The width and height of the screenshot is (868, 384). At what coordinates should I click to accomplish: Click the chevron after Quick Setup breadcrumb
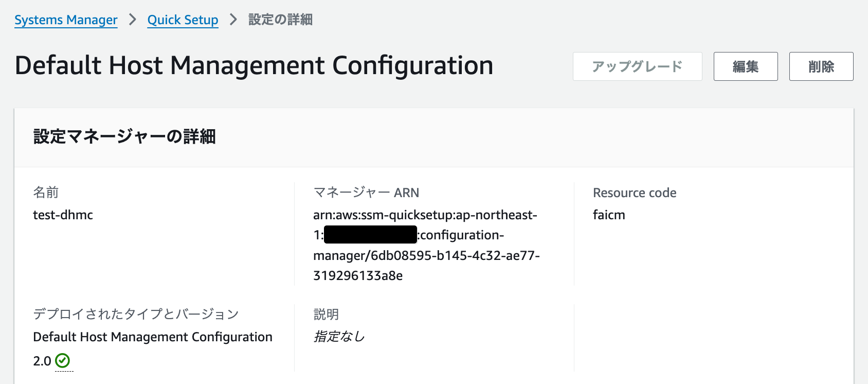tap(233, 20)
